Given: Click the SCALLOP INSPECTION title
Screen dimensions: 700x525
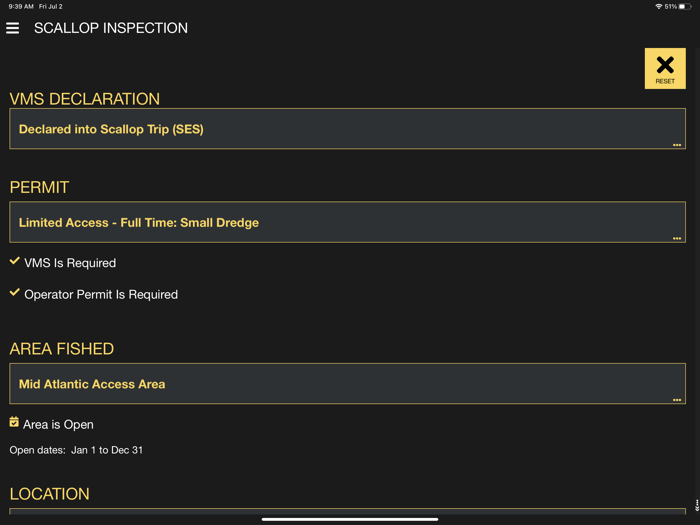Looking at the screenshot, I should click(x=111, y=28).
